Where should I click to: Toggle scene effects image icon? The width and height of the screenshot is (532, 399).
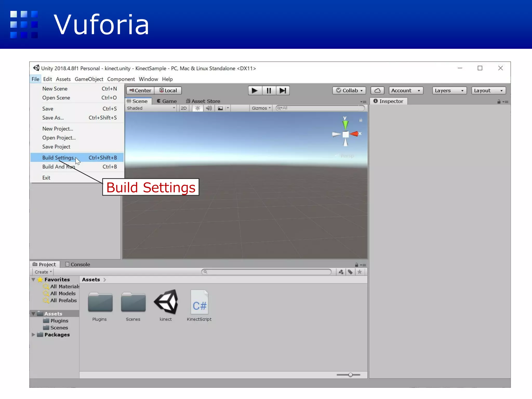pos(220,108)
